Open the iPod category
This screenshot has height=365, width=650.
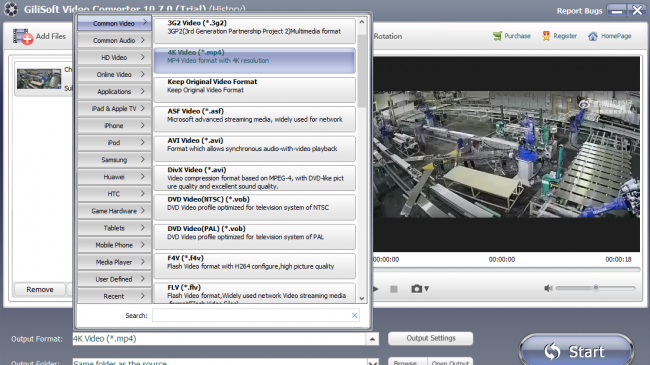114,143
